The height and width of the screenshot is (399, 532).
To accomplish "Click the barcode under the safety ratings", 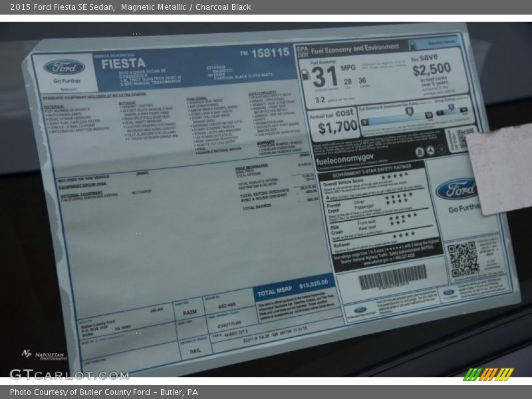I will 392,277.
